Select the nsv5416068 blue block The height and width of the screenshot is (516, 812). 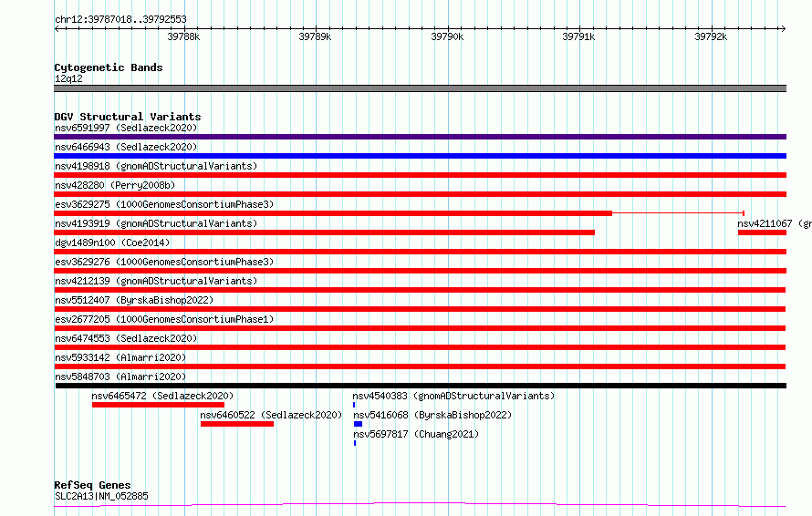(x=358, y=424)
